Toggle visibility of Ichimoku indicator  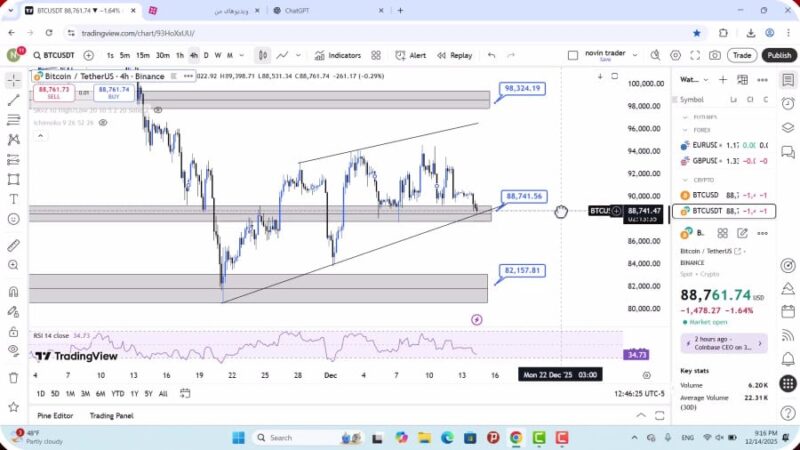pyautogui.click(x=102, y=122)
